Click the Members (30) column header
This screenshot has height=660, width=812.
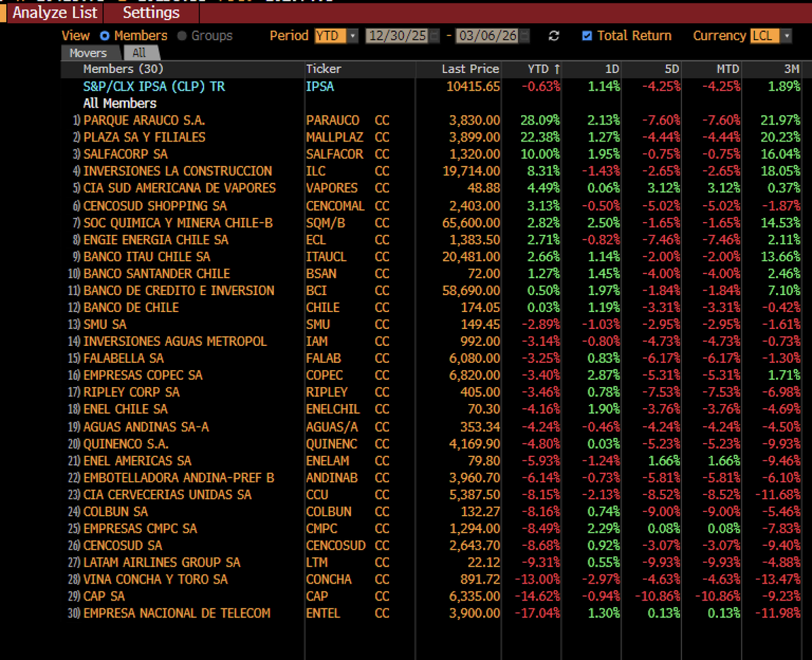[x=123, y=69]
